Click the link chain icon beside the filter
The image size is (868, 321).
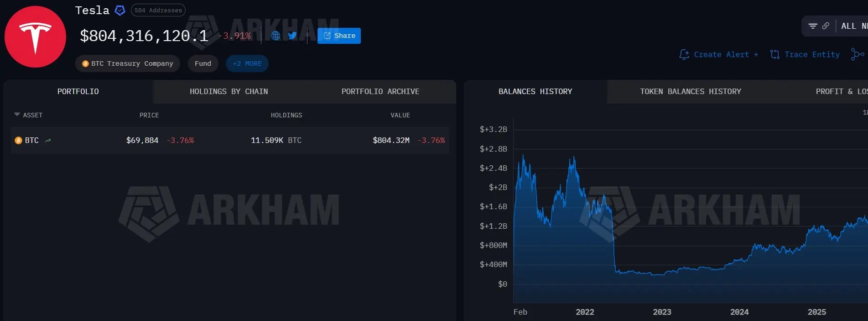[x=826, y=26]
